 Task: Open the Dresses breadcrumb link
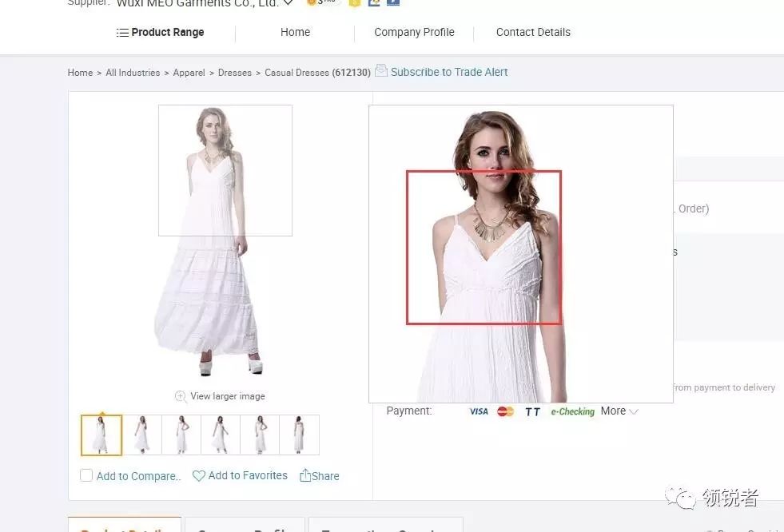click(x=234, y=73)
